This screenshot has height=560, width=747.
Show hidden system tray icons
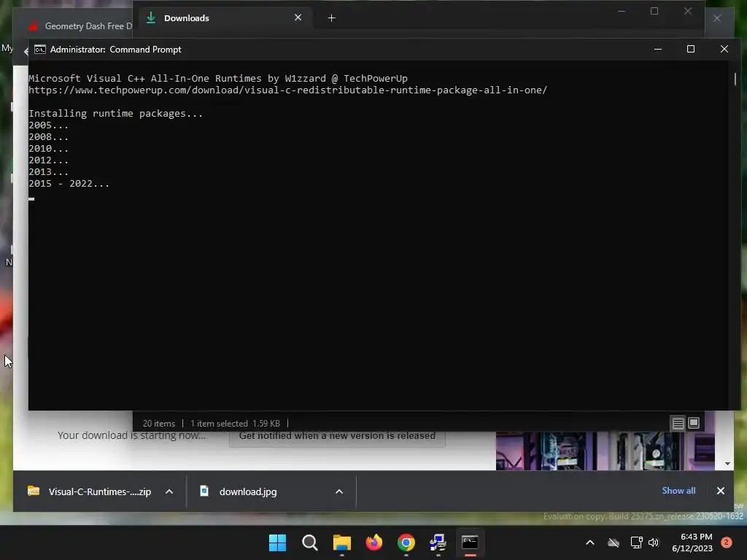pyautogui.click(x=589, y=542)
